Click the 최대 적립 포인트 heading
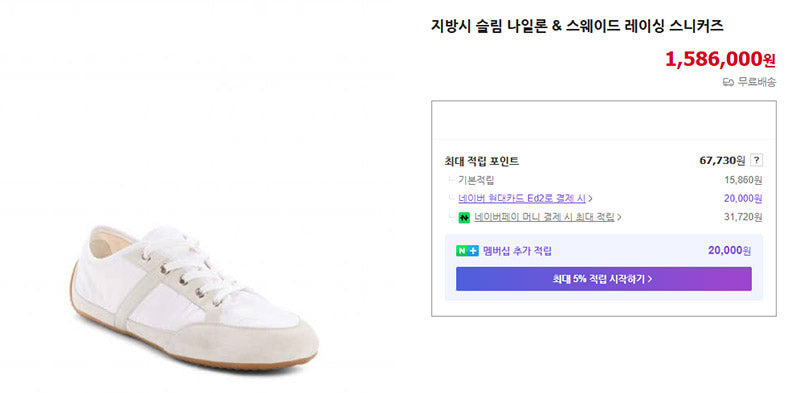 tap(482, 161)
